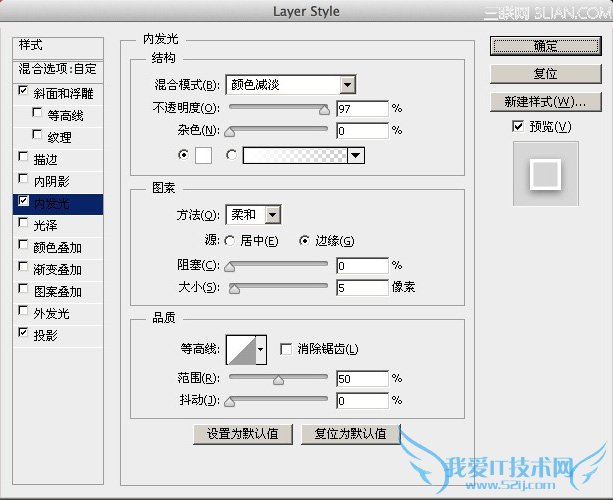This screenshot has width=613, height=500.
Task: Open the gradient picker dropdown arrow
Action: [355, 155]
